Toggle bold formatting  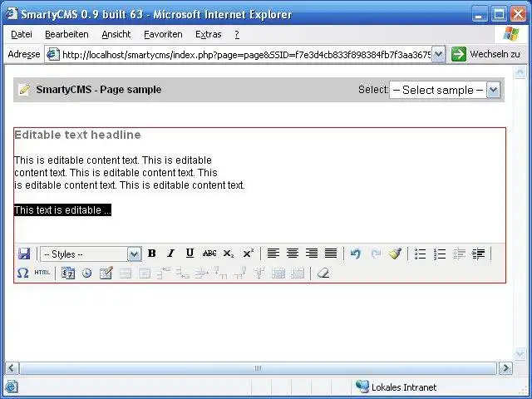152,253
